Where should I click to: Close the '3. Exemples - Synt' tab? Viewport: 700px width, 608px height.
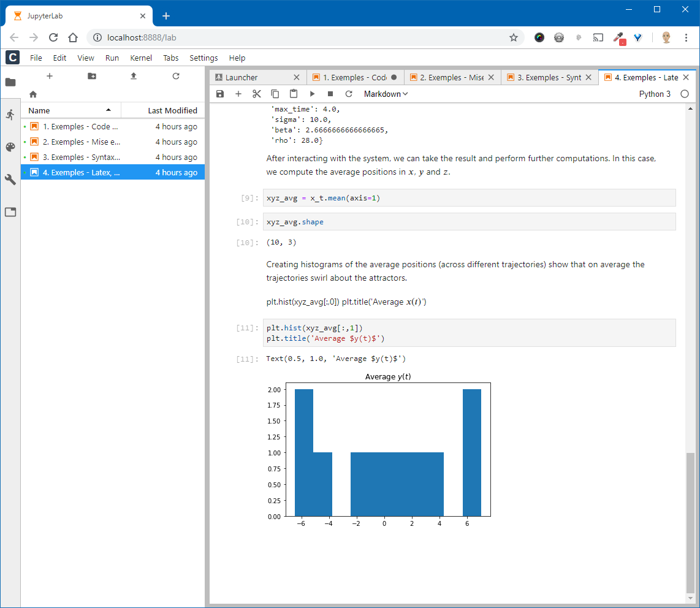point(588,77)
